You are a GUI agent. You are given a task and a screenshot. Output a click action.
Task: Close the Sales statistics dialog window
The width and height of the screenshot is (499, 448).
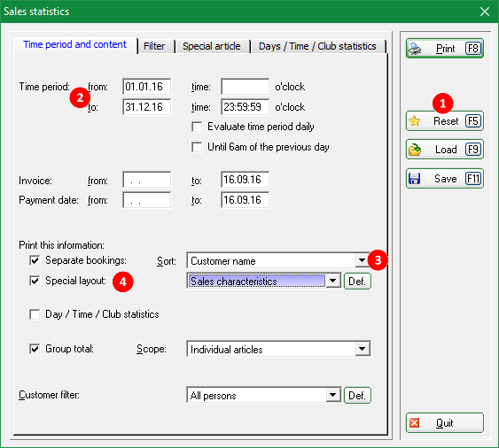[485, 12]
